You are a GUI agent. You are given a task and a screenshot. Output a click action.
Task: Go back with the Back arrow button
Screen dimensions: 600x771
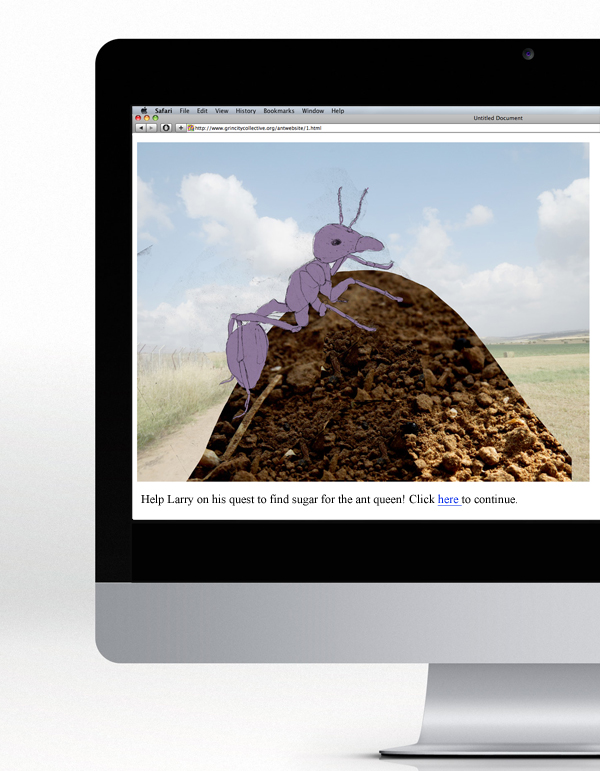point(139,128)
